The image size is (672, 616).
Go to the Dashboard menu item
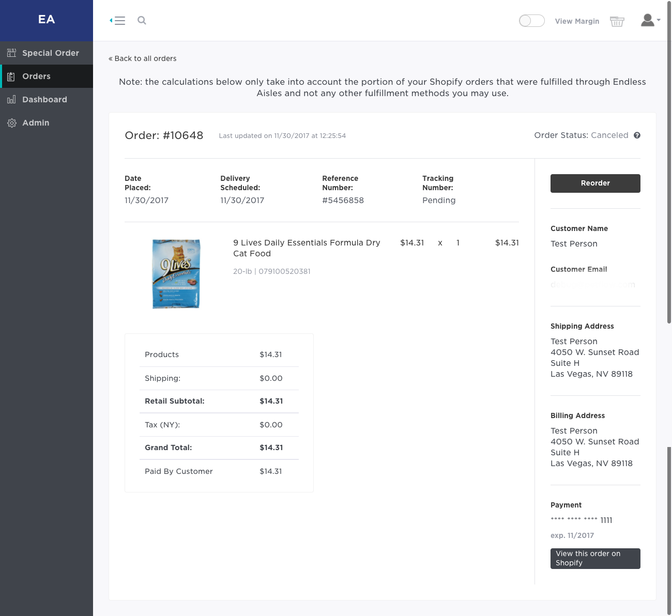pyautogui.click(x=44, y=100)
